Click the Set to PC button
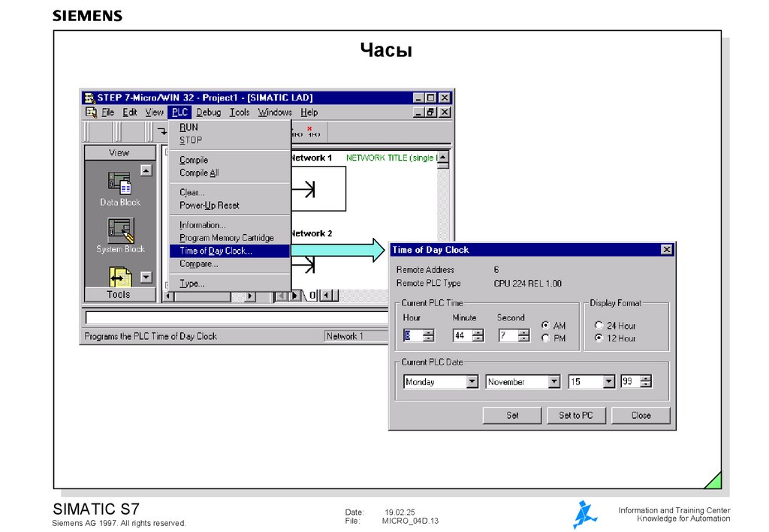Viewport: 769px width, 532px height. tap(576, 416)
